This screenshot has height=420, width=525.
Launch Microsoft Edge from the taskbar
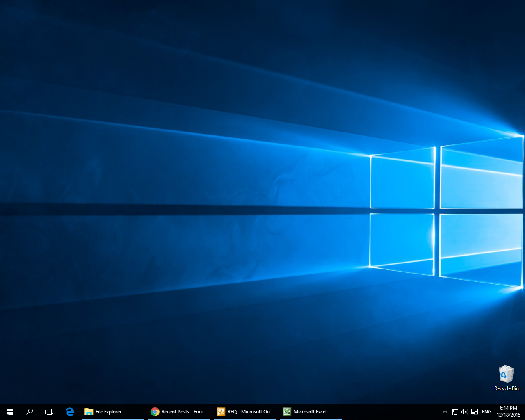pyautogui.click(x=70, y=411)
